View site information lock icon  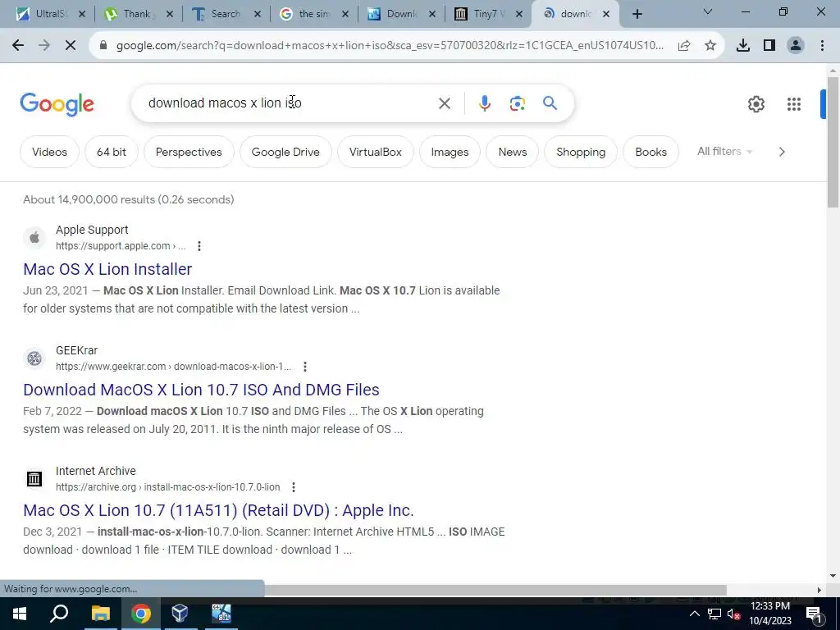(103, 46)
